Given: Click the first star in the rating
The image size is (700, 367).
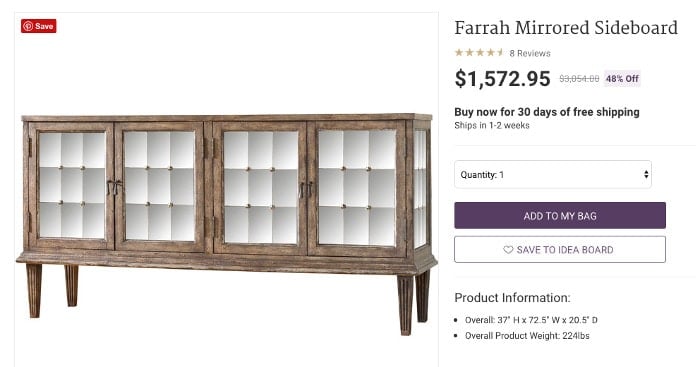Looking at the screenshot, I should (x=459, y=53).
